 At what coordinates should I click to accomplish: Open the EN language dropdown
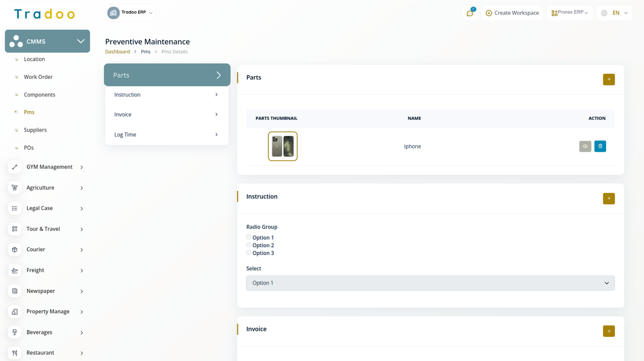615,13
